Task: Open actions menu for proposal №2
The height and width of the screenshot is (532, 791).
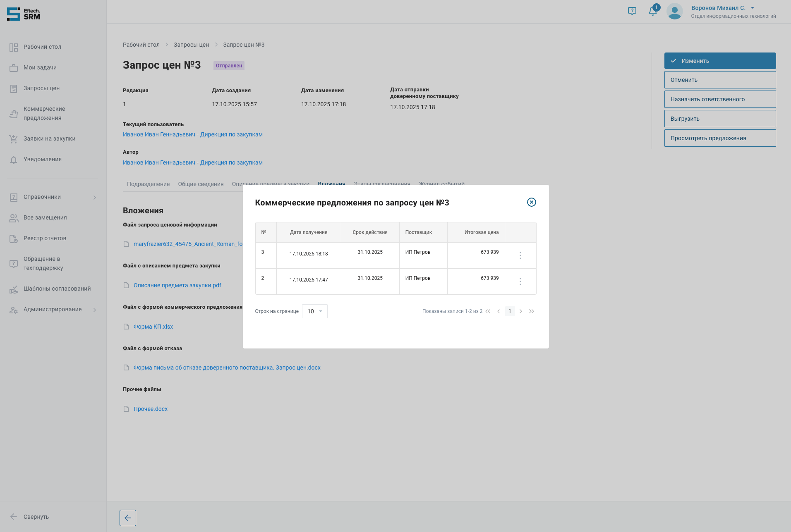Action: click(x=520, y=282)
